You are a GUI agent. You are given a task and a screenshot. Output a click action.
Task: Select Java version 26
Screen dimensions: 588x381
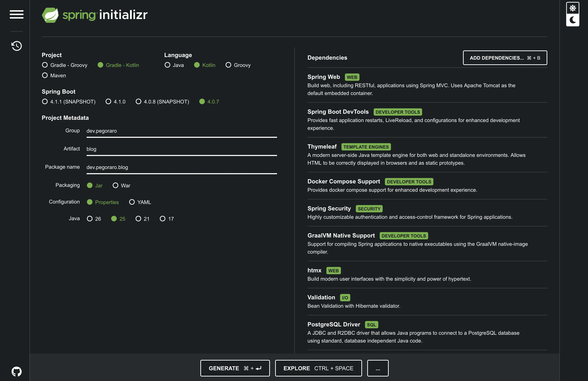(94, 219)
